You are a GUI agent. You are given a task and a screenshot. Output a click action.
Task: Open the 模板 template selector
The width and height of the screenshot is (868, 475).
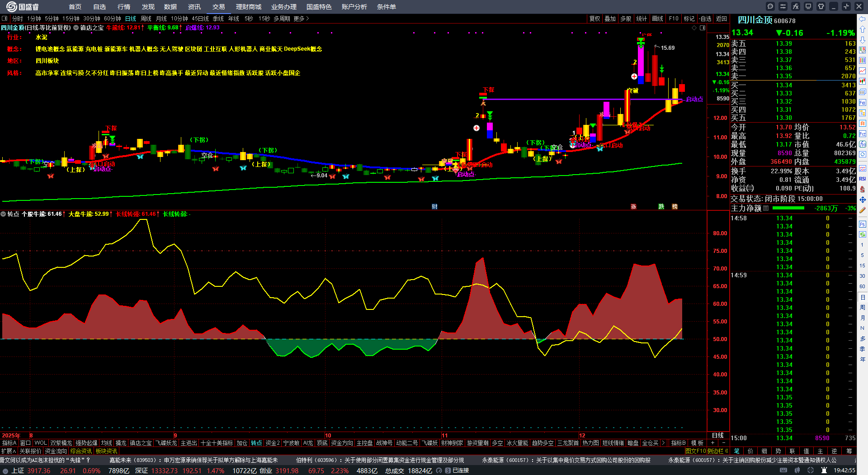coord(697,443)
